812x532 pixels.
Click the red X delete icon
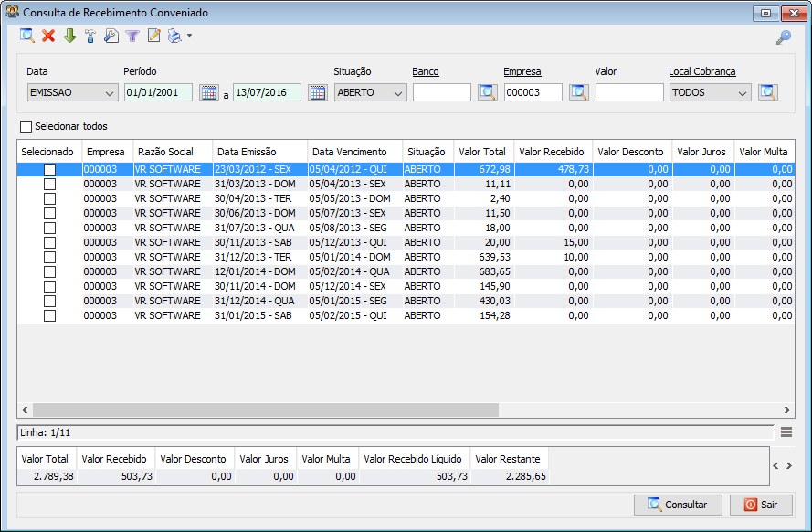(48, 37)
